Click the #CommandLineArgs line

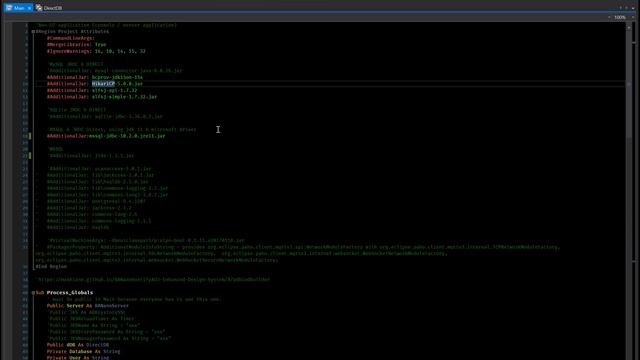click(71, 38)
